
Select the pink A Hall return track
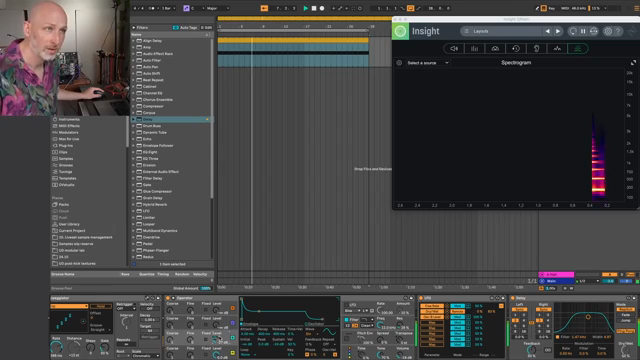[556, 275]
